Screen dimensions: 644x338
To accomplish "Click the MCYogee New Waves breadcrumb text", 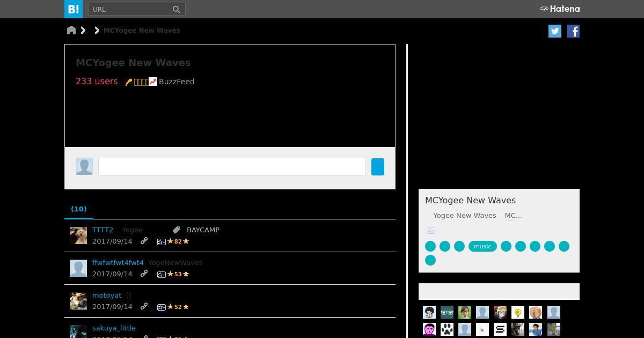I will pos(142,31).
